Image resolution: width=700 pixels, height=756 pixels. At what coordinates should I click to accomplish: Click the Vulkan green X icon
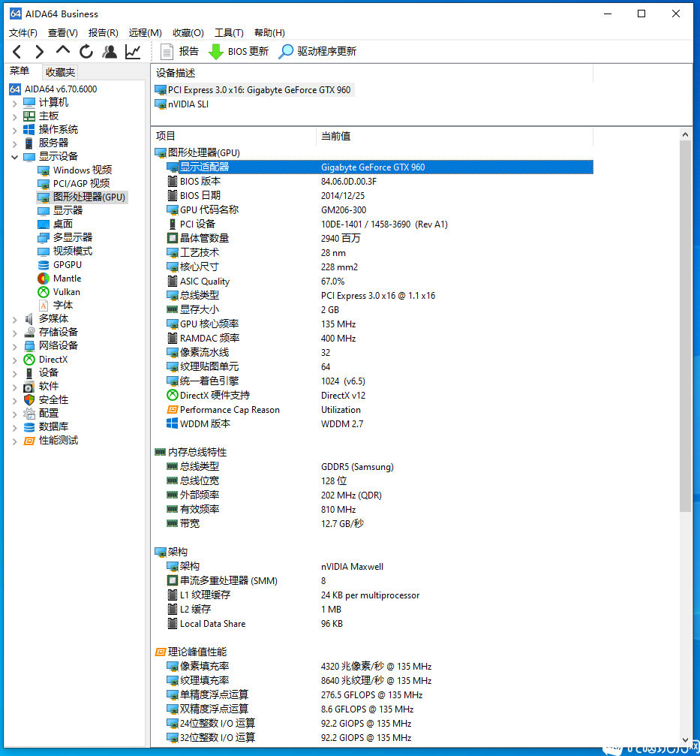[x=44, y=292]
